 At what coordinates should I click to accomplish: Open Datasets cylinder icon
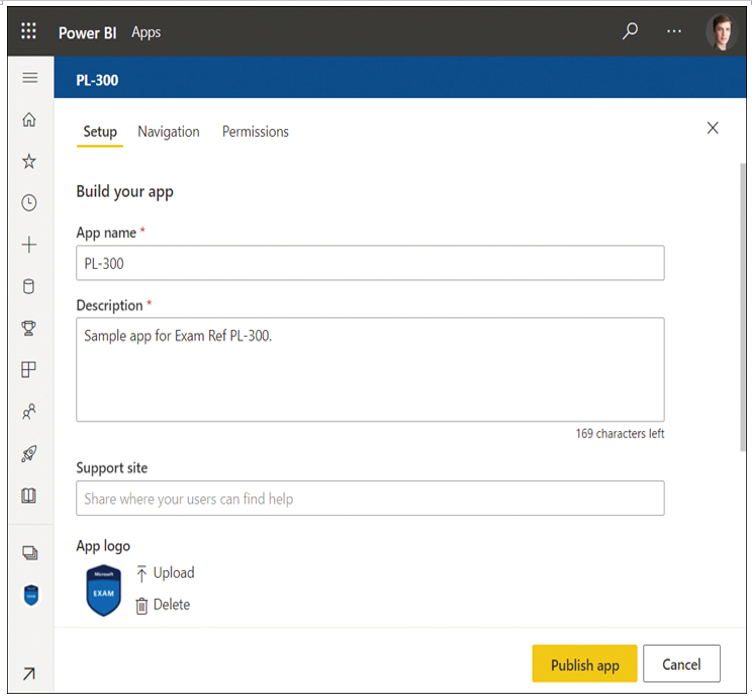tap(29, 286)
